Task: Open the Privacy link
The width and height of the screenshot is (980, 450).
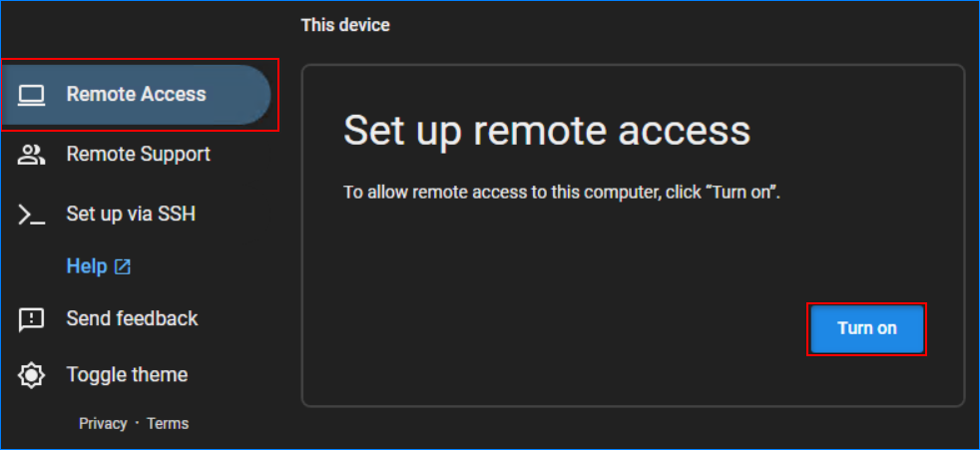Action: click(x=103, y=424)
